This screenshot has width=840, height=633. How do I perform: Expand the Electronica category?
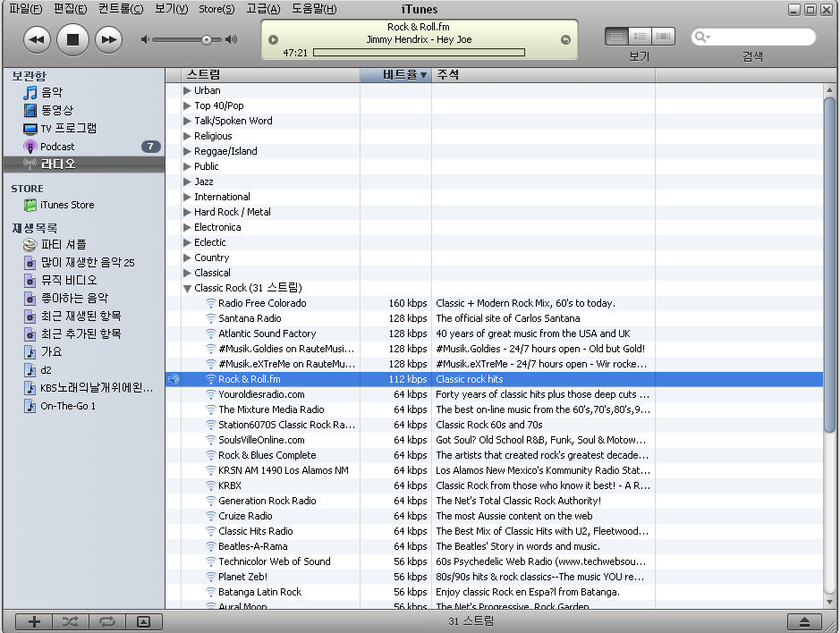(x=187, y=227)
